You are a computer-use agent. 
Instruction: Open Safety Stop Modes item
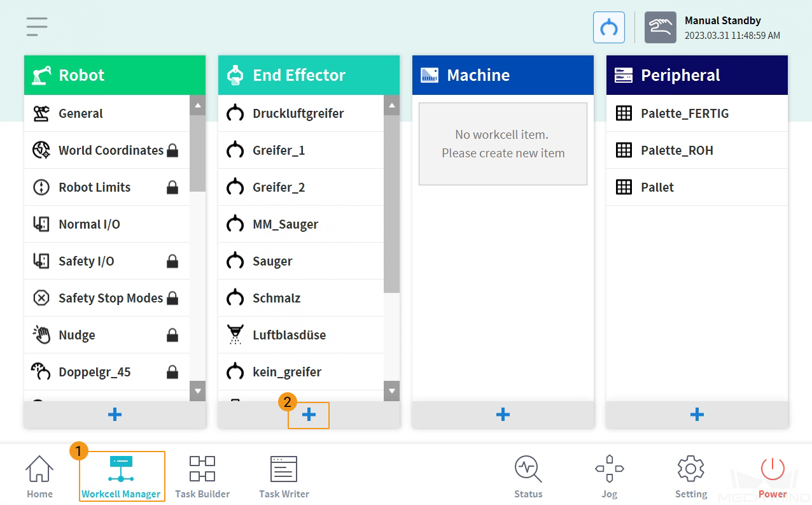pyautogui.click(x=107, y=298)
